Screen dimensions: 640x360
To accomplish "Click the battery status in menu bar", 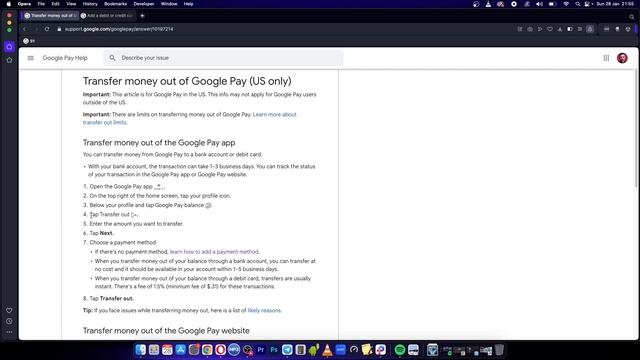I will [552, 4].
